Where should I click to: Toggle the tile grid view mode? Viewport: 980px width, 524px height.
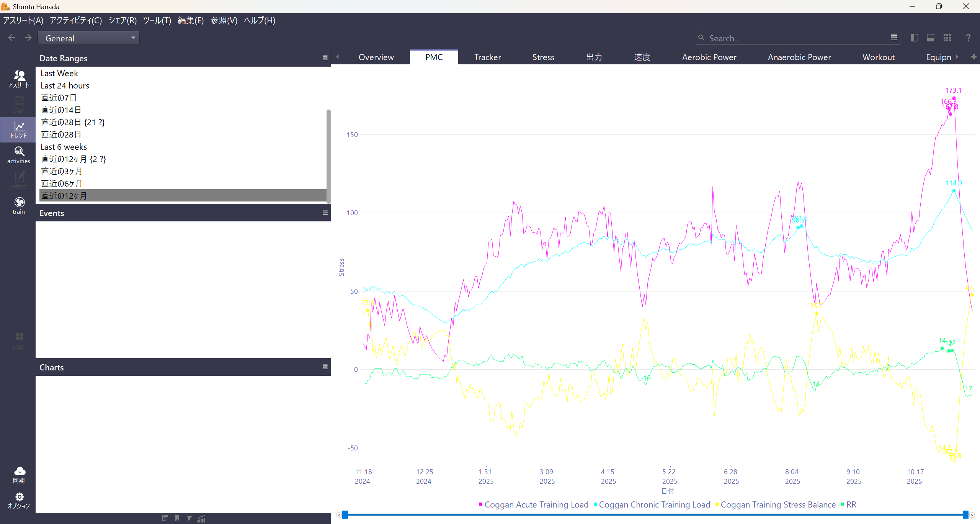[x=947, y=38]
